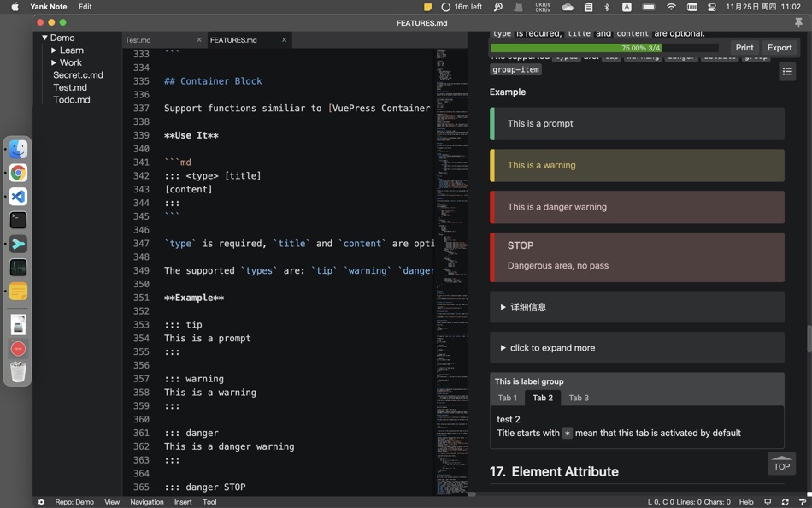Switch to Tab 3 in label group
The image size is (812, 508).
point(579,398)
